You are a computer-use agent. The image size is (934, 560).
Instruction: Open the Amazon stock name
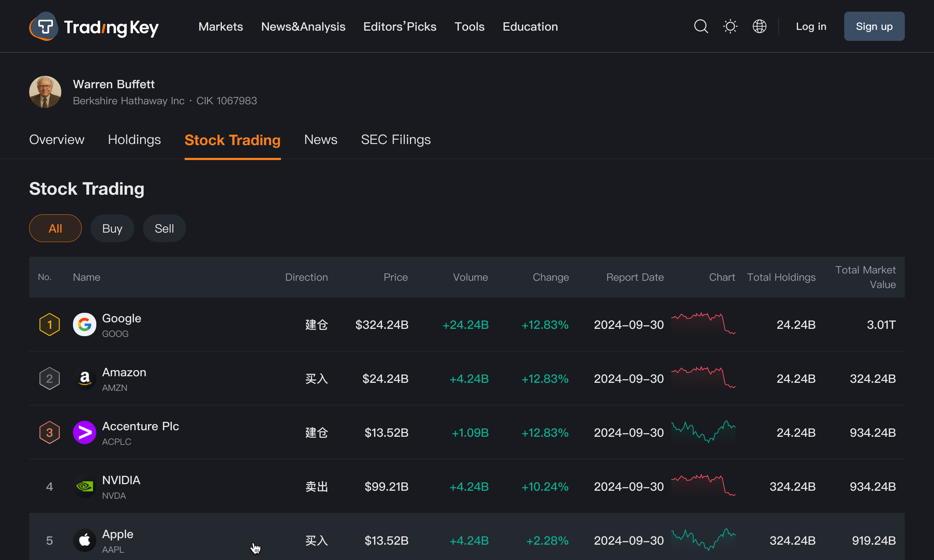click(124, 373)
